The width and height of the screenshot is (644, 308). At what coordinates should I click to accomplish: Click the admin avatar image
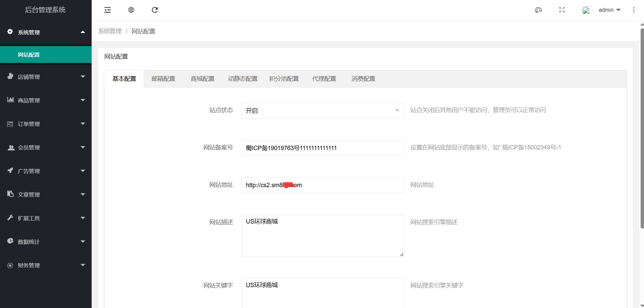click(x=586, y=10)
